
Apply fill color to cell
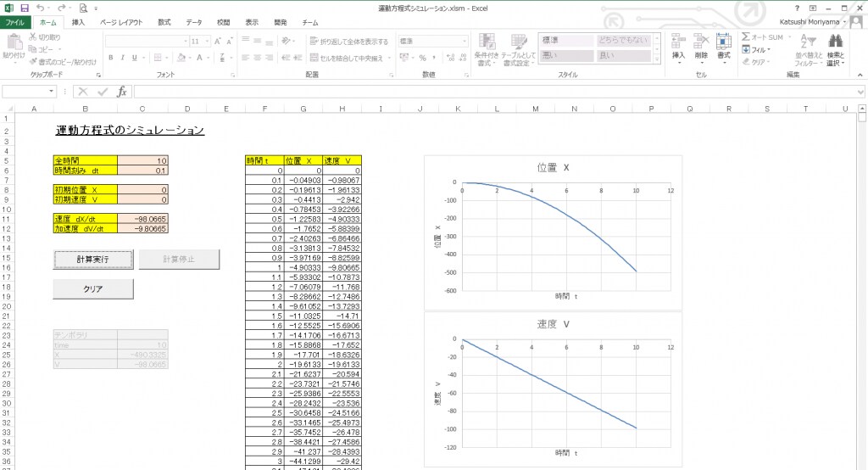pos(181,58)
